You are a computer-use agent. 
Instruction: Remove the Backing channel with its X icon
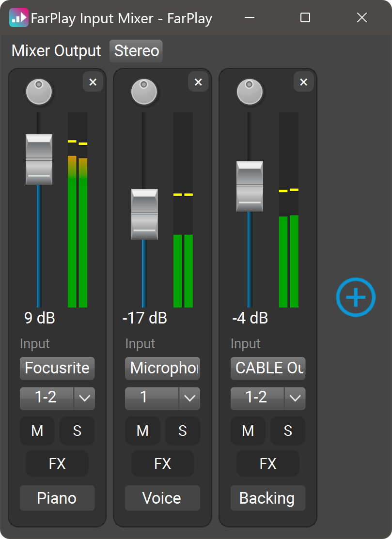(304, 82)
